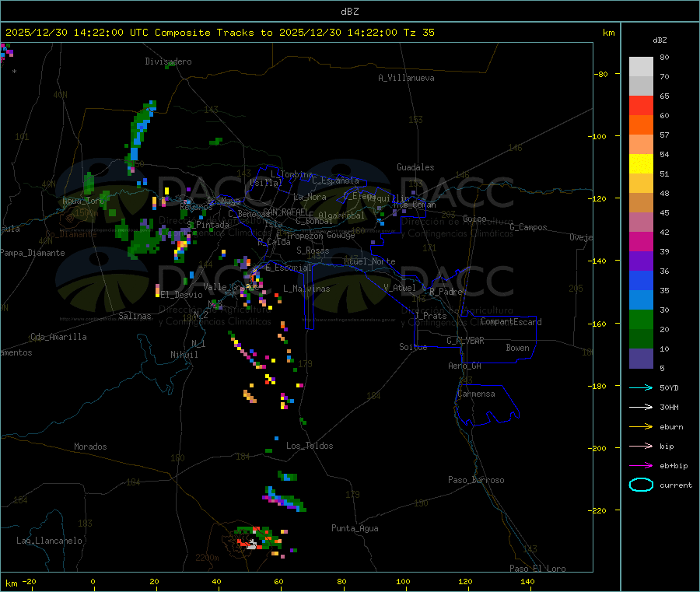Screen dimensions: 700x592
Task: Click the 'SAN_RAFAEL' city label
Action: point(285,212)
